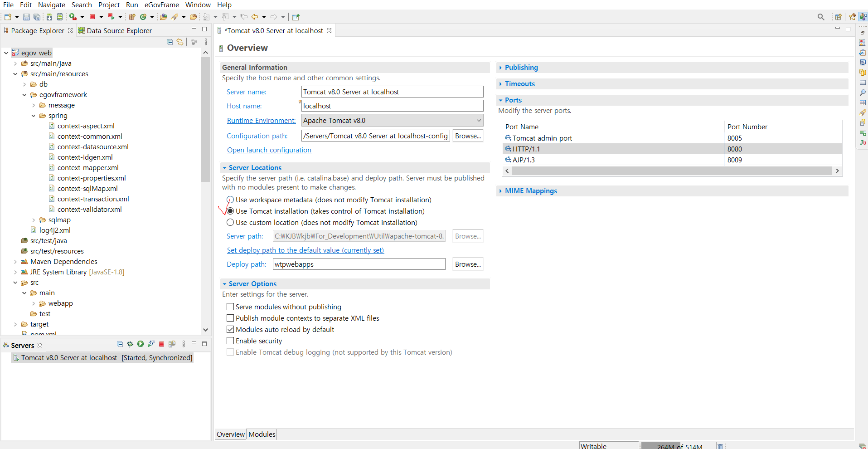
Task: Click the Ports table horizontal scrollbar
Action: coord(672,171)
